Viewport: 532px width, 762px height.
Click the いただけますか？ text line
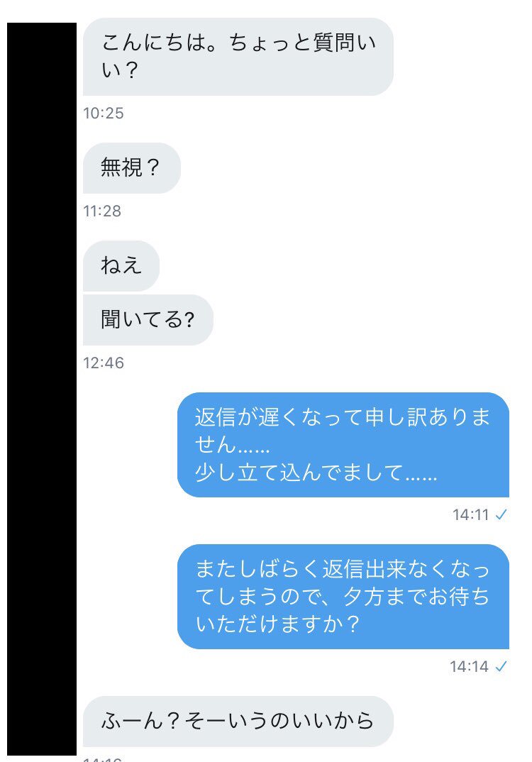[x=277, y=624]
